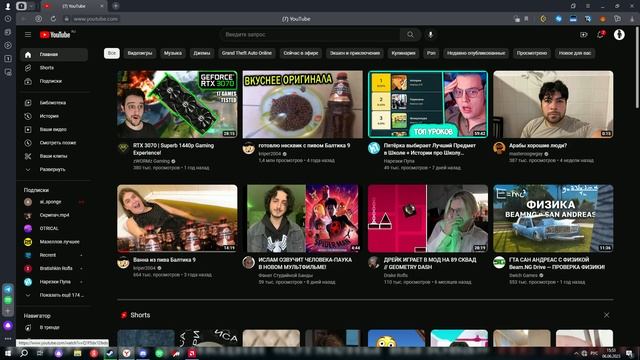The height and width of the screenshot is (360, 640).
Task: Open Библиотека in sidebar
Action: coord(54,103)
